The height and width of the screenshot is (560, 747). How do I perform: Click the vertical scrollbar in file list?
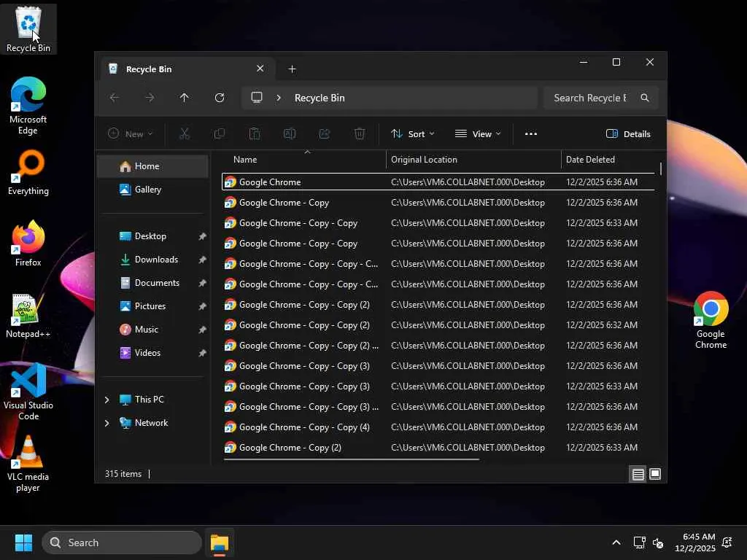(661, 169)
